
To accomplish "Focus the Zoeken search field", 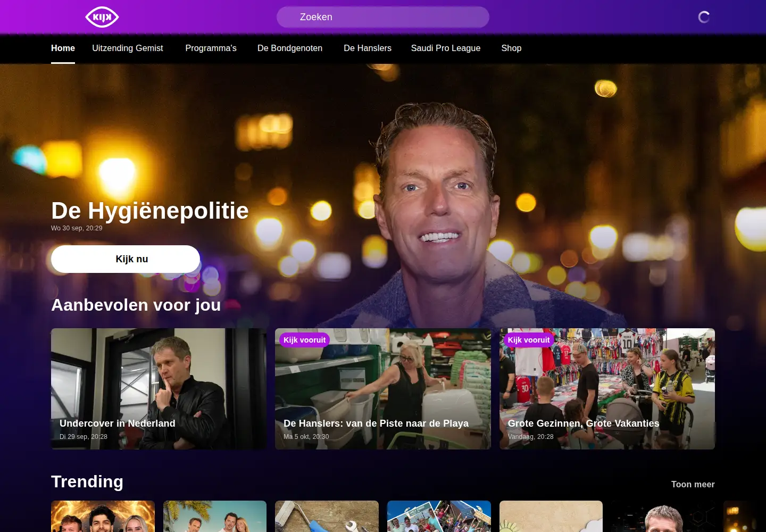I will point(383,17).
